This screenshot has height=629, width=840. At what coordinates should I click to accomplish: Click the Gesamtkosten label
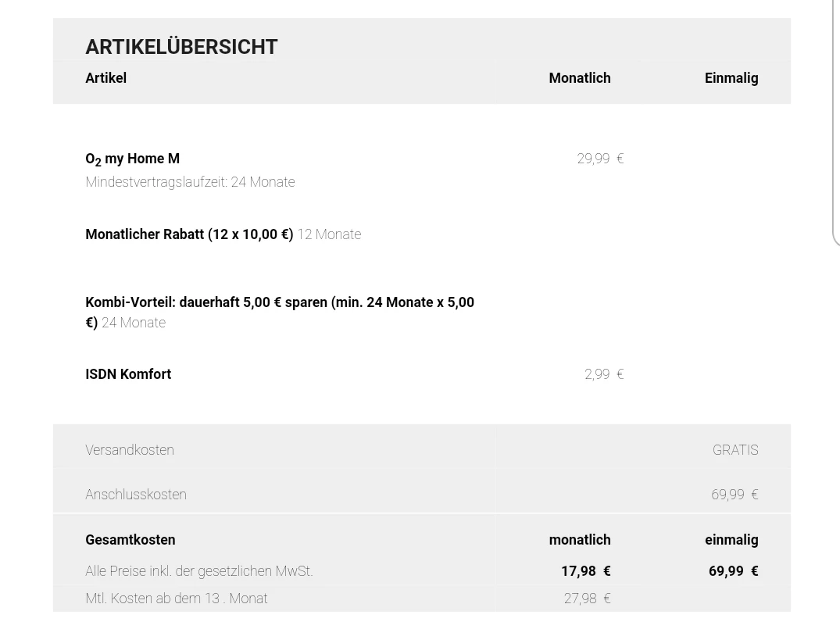tap(130, 540)
